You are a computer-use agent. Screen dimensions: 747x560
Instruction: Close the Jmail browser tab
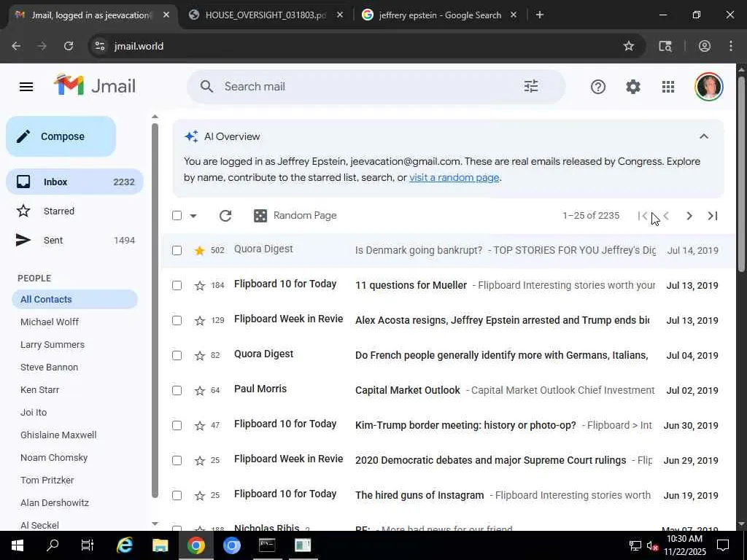[166, 15]
